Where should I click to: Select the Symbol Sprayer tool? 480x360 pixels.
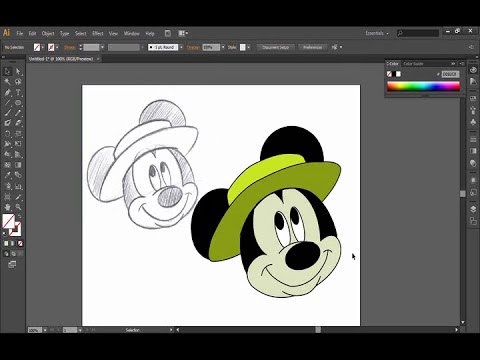[x=8, y=186]
